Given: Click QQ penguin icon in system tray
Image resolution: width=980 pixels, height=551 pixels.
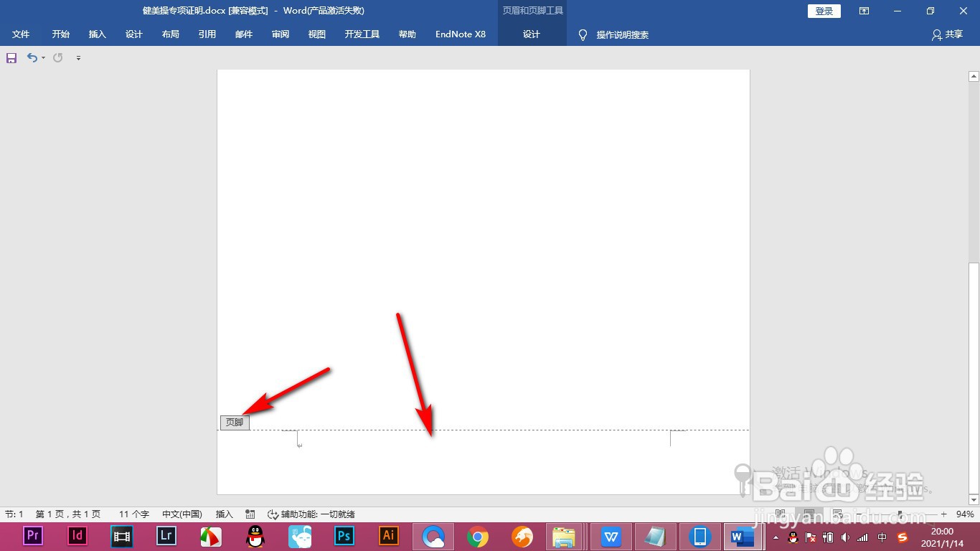Looking at the screenshot, I should point(793,537).
